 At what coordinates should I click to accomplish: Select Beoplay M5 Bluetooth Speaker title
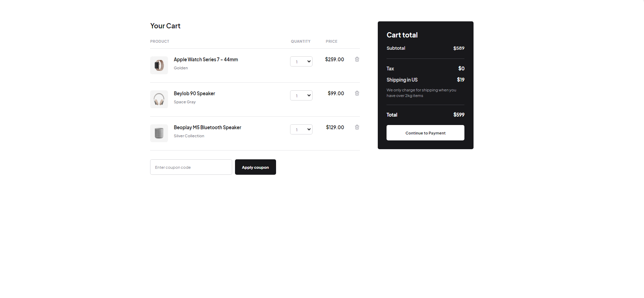(207, 127)
